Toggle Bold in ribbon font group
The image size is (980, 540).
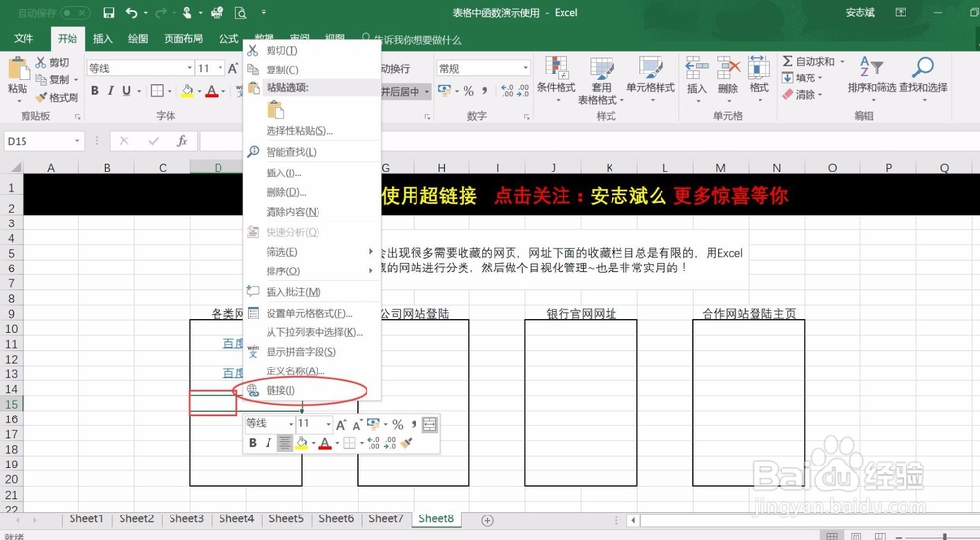[x=95, y=90]
